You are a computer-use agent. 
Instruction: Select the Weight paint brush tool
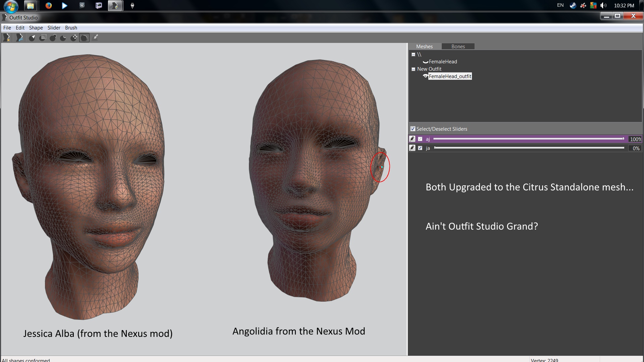pos(96,38)
